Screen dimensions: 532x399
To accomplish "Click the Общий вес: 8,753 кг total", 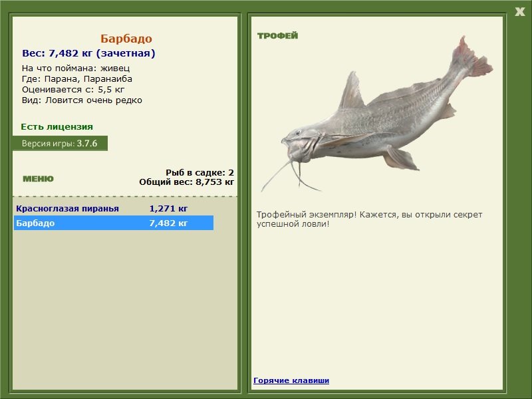I will tap(186, 182).
